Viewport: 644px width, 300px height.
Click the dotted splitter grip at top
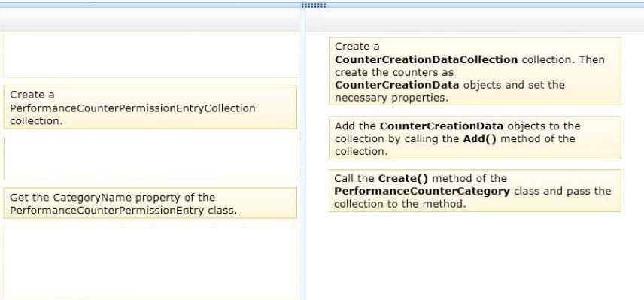pyautogui.click(x=314, y=5)
